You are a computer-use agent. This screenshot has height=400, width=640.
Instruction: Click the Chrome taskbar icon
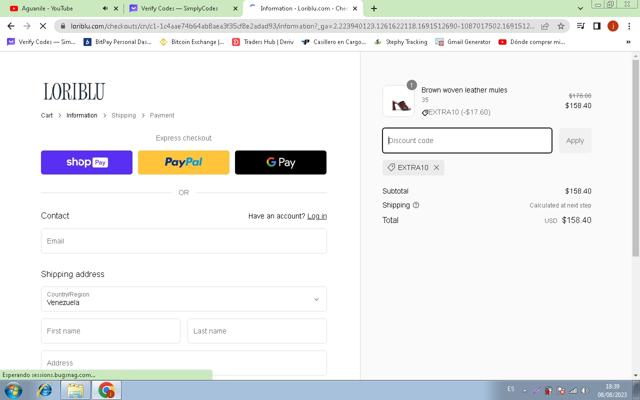pyautogui.click(x=107, y=391)
